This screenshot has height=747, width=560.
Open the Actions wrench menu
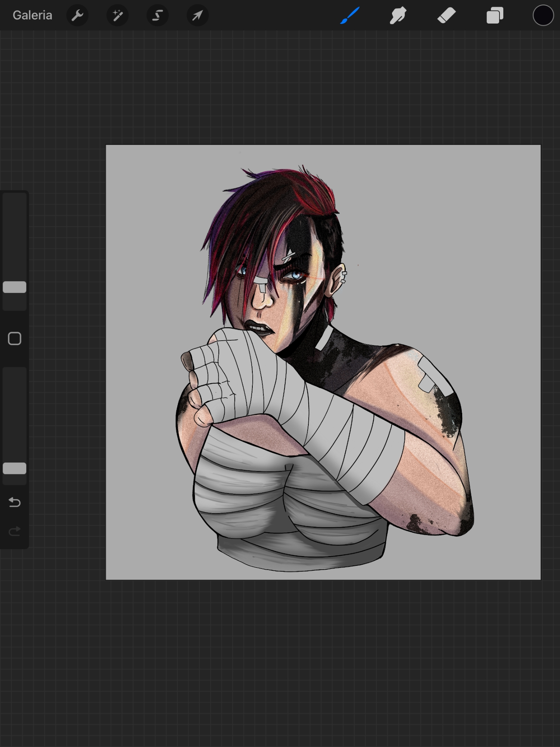(x=77, y=15)
